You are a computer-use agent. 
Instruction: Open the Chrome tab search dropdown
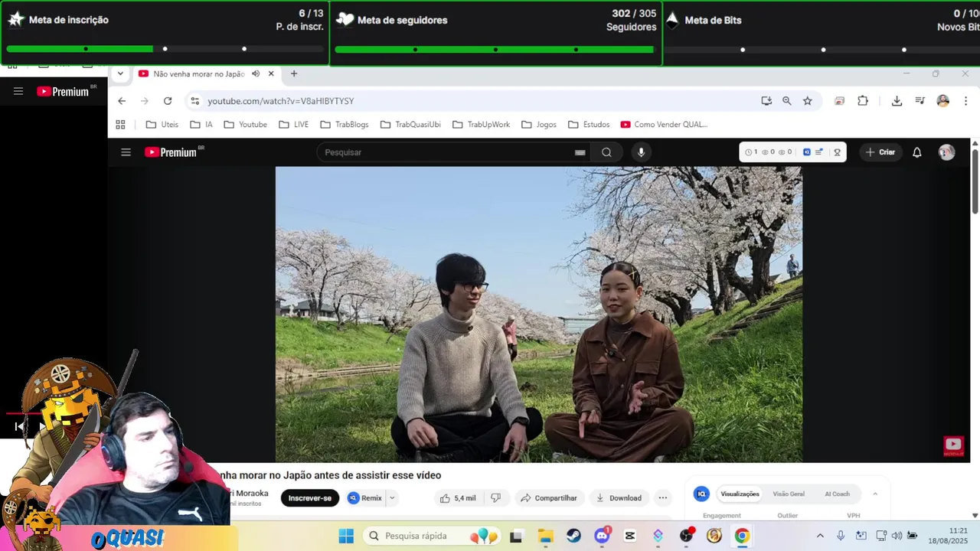point(120,74)
